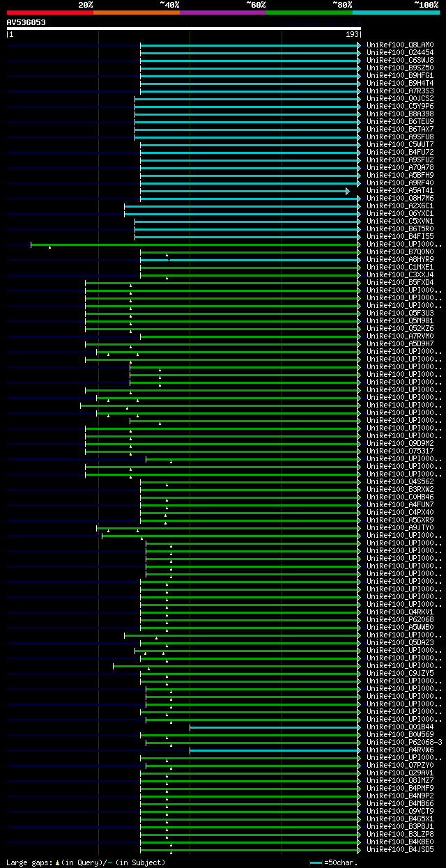Select the UniRef100_A7R3S3 entry
Screen dimensions: 446x868
[400, 91]
